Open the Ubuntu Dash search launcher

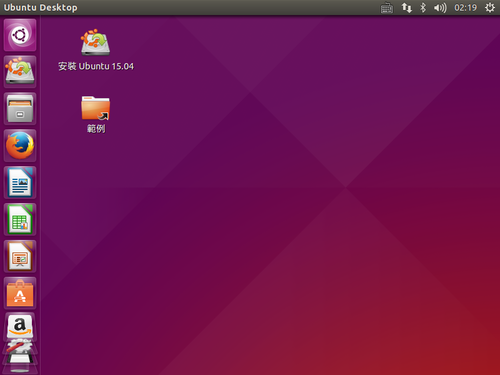point(20,35)
